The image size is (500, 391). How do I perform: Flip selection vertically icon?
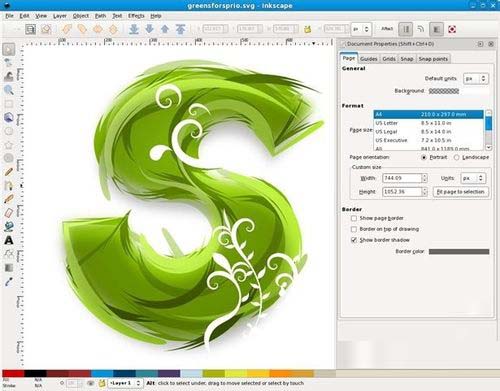[113, 29]
